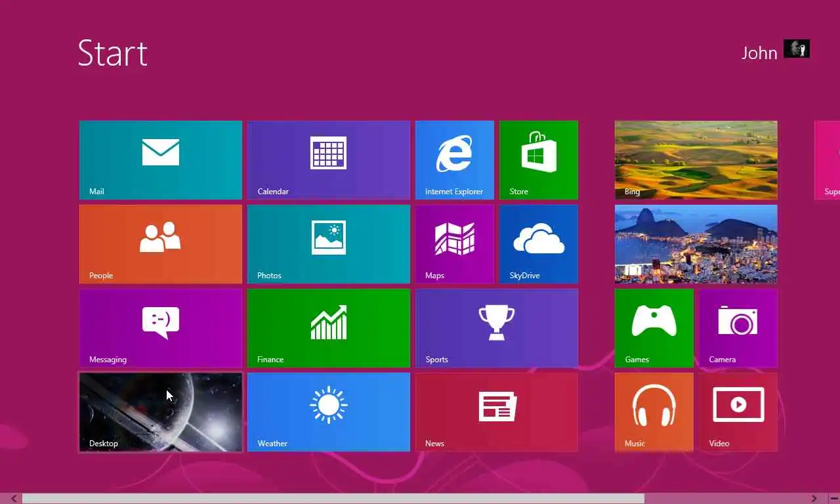Screen dimensions: 840x504
Task: Open the Video tile
Action: click(738, 412)
